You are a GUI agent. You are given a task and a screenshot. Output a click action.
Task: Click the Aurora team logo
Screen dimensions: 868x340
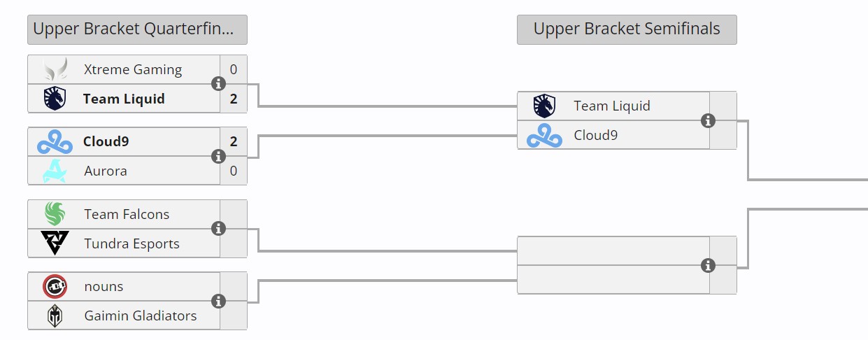(x=55, y=171)
